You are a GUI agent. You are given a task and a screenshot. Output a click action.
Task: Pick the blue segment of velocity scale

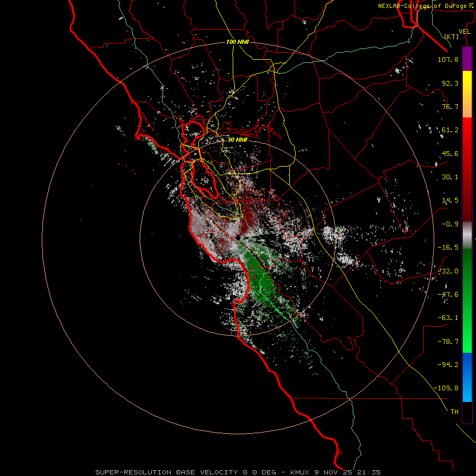coord(467,377)
